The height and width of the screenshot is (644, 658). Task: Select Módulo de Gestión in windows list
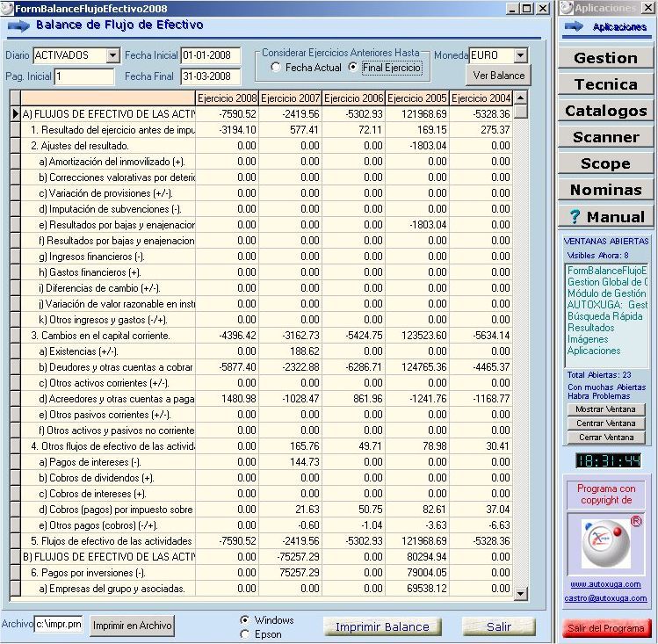coord(607,293)
